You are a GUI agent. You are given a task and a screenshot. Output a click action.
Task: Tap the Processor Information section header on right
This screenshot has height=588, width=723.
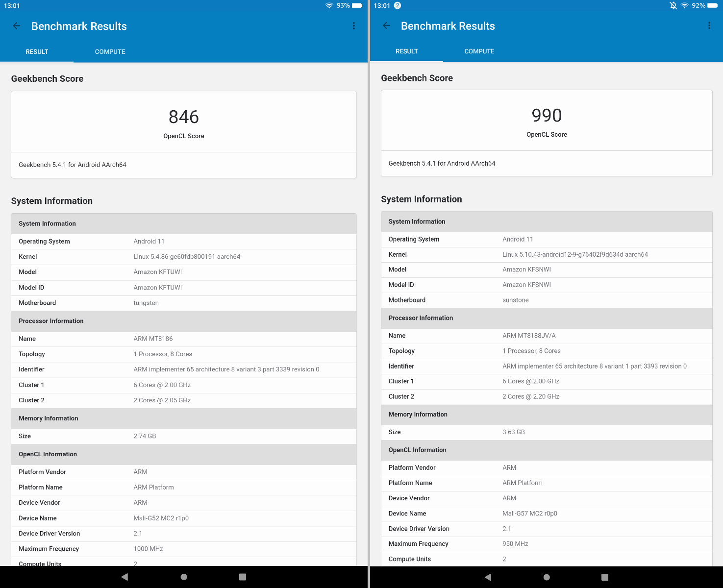click(x=546, y=318)
